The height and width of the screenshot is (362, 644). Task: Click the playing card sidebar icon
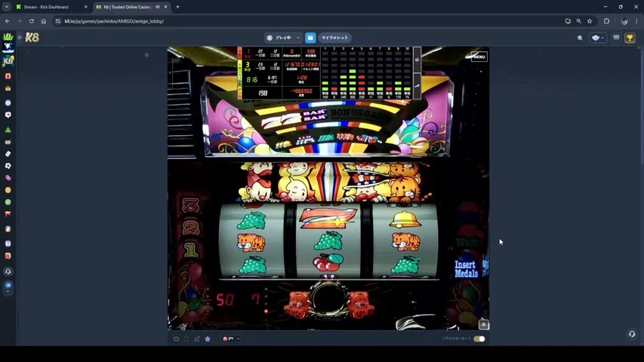coord(8,154)
